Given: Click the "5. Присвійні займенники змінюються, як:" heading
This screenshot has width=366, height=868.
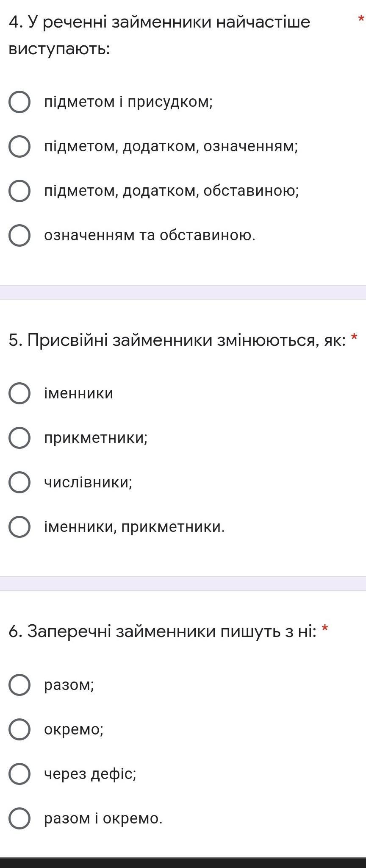Looking at the screenshot, I should (x=177, y=340).
